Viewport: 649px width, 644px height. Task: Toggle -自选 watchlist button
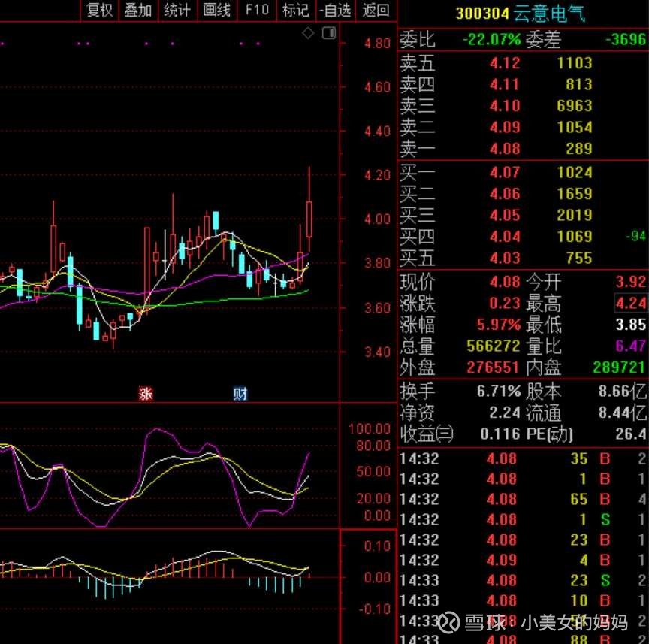click(x=336, y=10)
